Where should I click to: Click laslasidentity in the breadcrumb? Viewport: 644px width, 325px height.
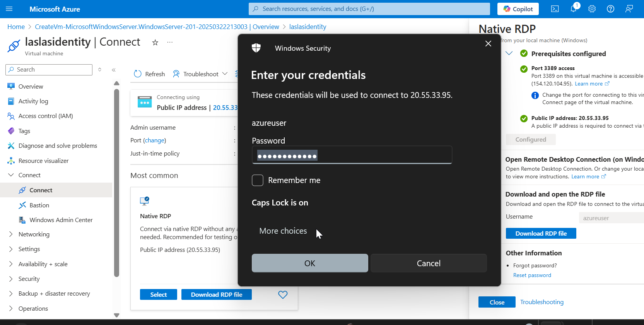click(x=308, y=27)
